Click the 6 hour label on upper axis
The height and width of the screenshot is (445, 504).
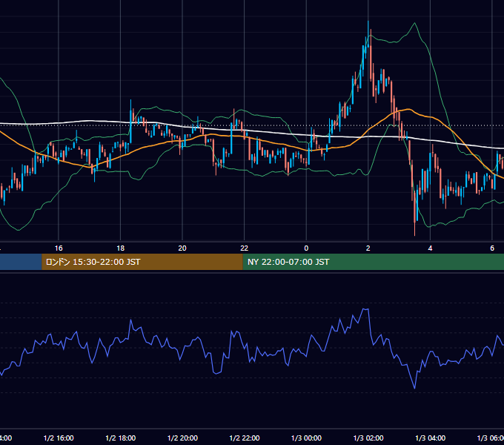click(x=492, y=248)
